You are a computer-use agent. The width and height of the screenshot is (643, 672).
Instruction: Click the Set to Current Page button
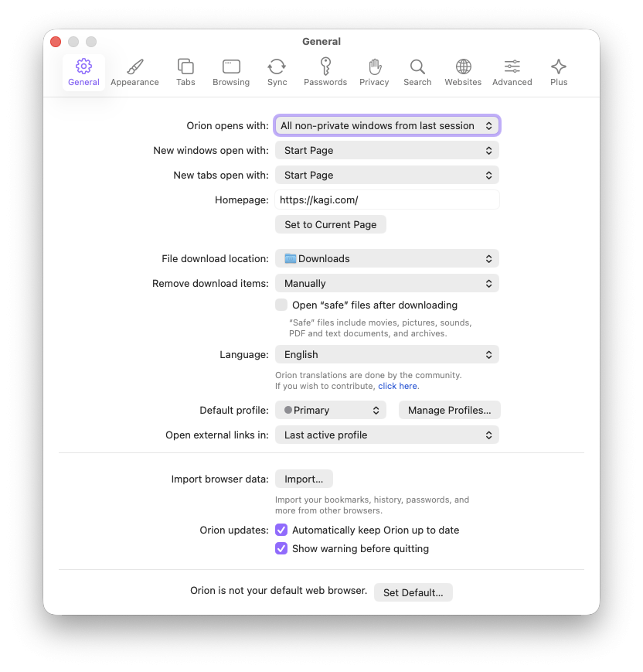331,224
